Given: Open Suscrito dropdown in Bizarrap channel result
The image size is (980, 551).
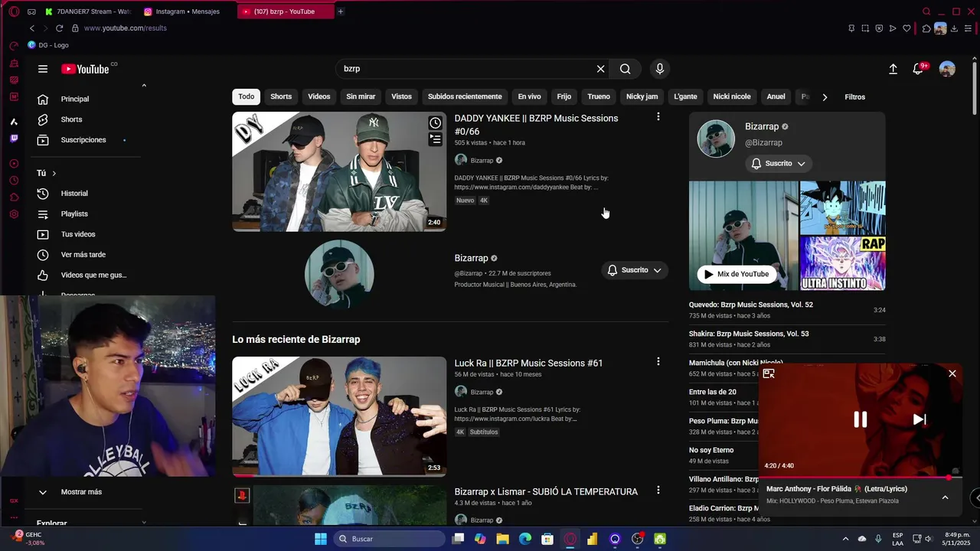Looking at the screenshot, I should coord(634,270).
